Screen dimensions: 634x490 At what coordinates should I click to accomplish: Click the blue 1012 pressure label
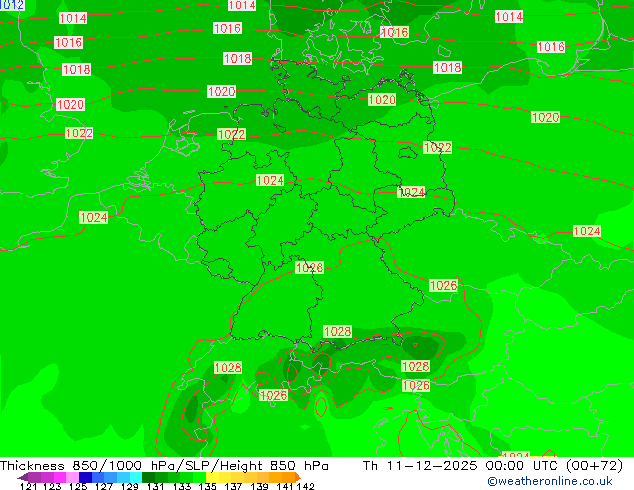[x=12, y=5]
